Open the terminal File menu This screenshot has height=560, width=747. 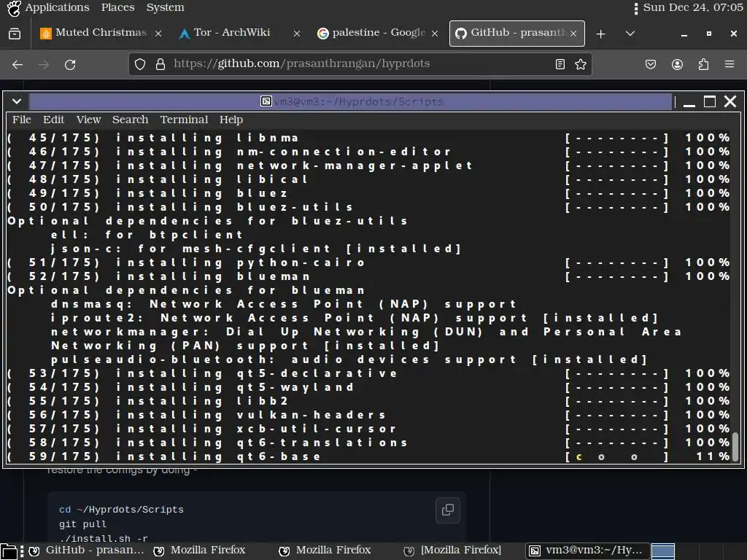point(21,120)
